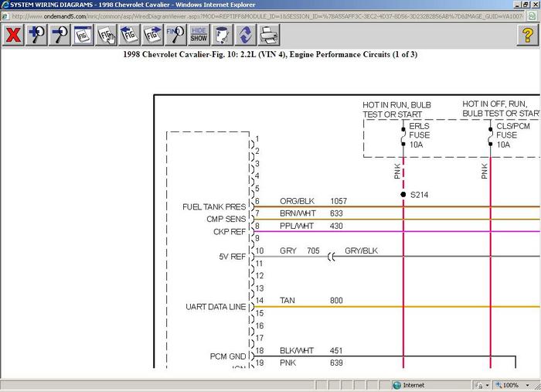Go to the next figure
Viewport: 541px width, 392px height.
pos(151,35)
